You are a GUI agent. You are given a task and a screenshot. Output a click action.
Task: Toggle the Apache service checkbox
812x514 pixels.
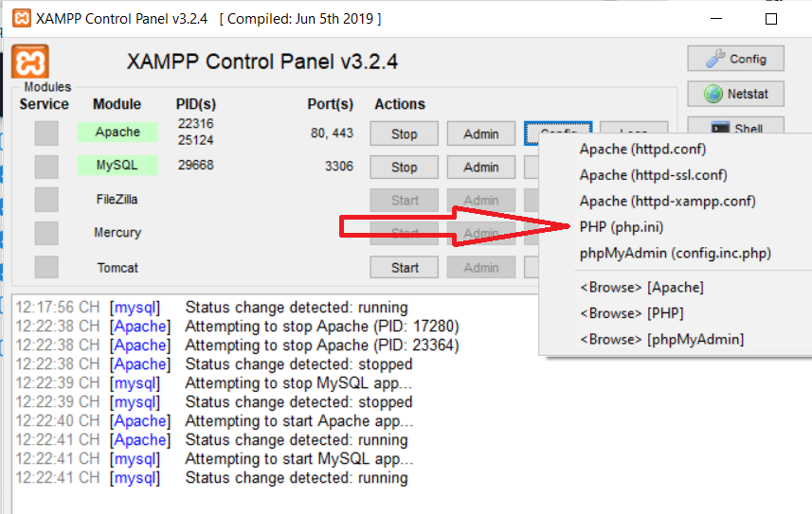[x=46, y=133]
